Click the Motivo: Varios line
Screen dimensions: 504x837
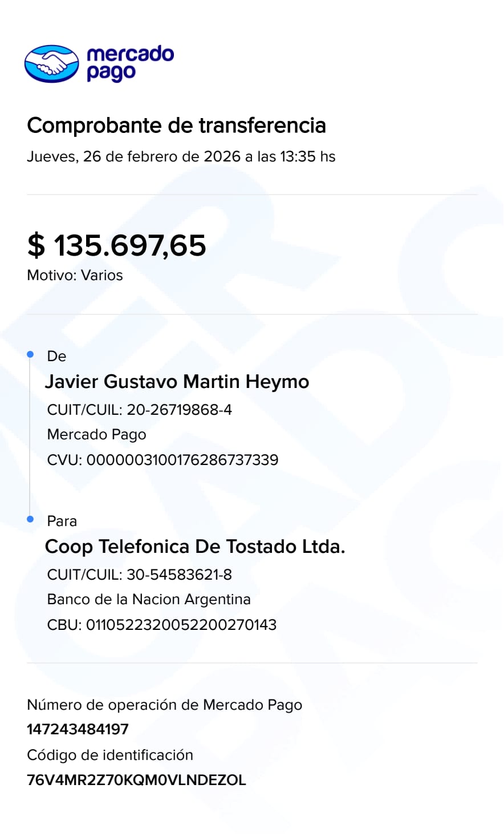75,275
